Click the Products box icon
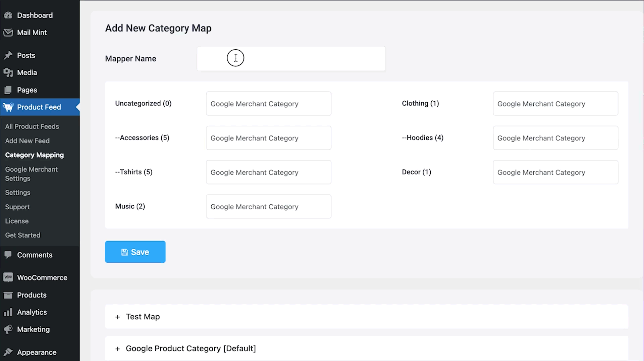The height and width of the screenshot is (361, 644). pos(8,295)
